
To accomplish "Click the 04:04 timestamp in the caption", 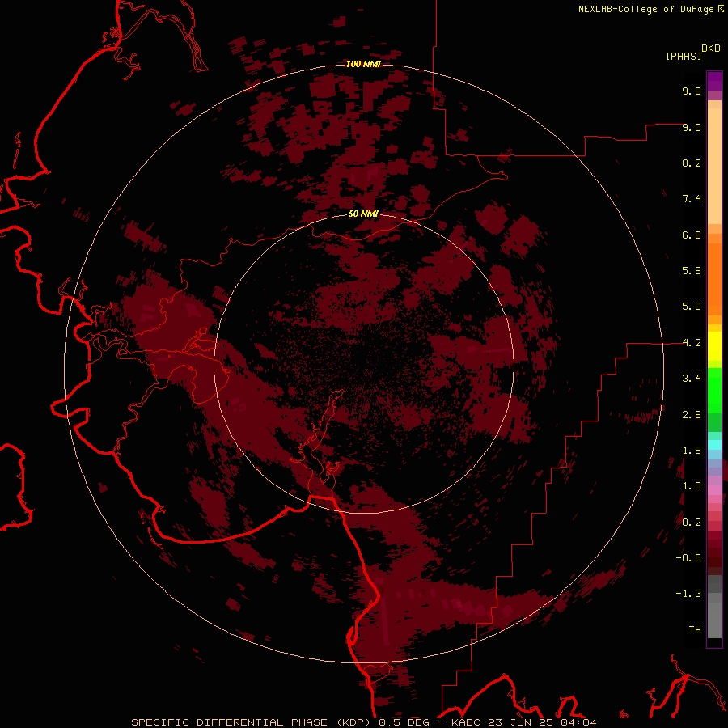I will [x=578, y=722].
